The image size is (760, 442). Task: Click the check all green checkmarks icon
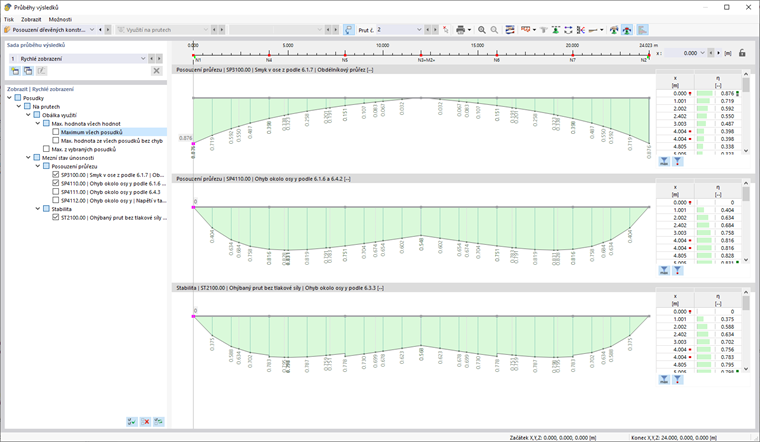click(x=131, y=422)
